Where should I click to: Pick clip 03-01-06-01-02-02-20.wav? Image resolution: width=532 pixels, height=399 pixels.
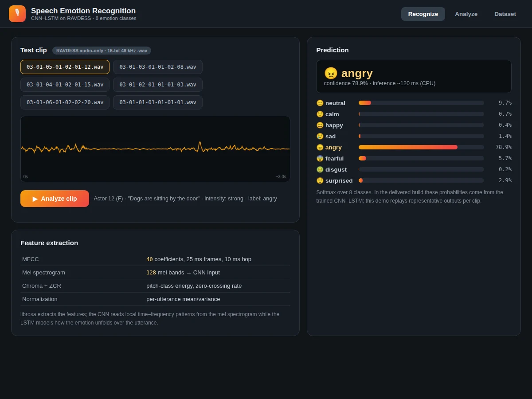(x=65, y=102)
